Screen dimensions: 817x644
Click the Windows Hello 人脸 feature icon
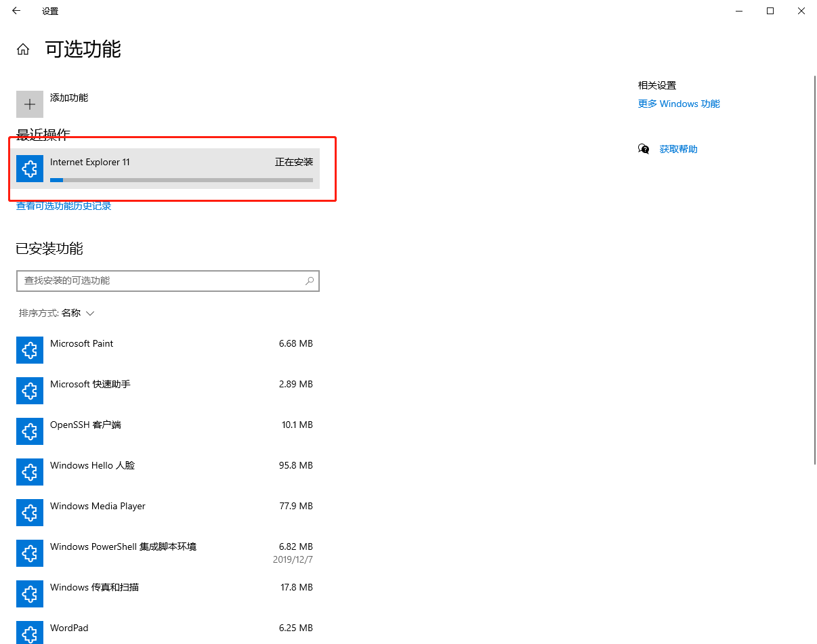pyautogui.click(x=30, y=472)
